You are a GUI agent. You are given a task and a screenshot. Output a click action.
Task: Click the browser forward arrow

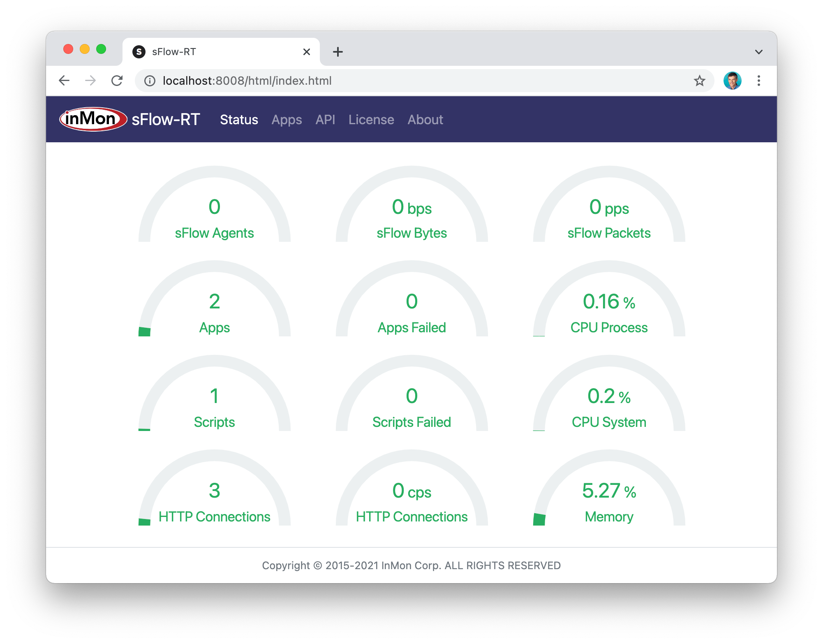[x=90, y=81]
